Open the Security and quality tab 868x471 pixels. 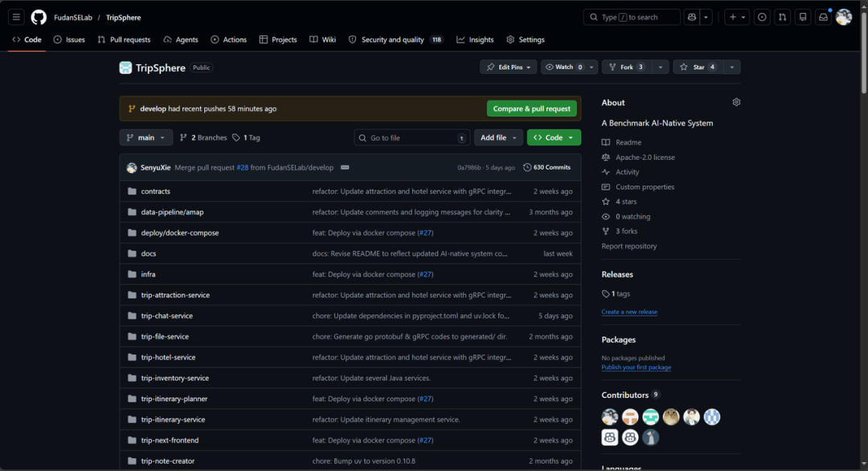395,40
